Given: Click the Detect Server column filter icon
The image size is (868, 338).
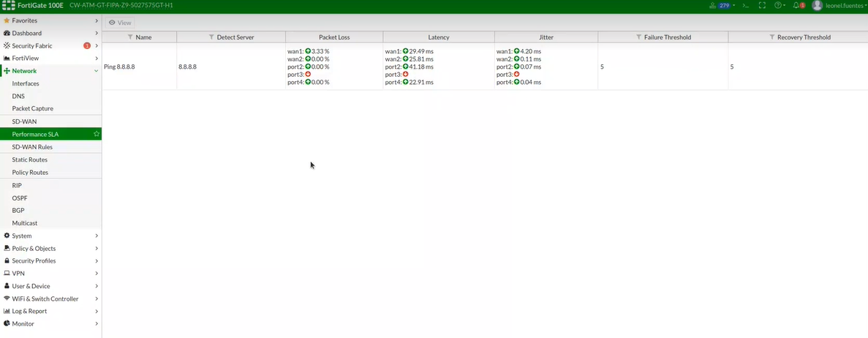Looking at the screenshot, I should point(211,37).
